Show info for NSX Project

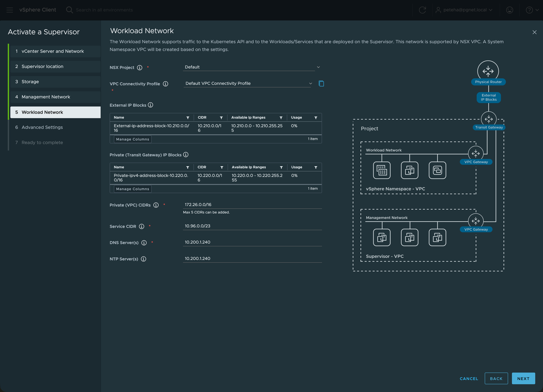(x=140, y=67)
